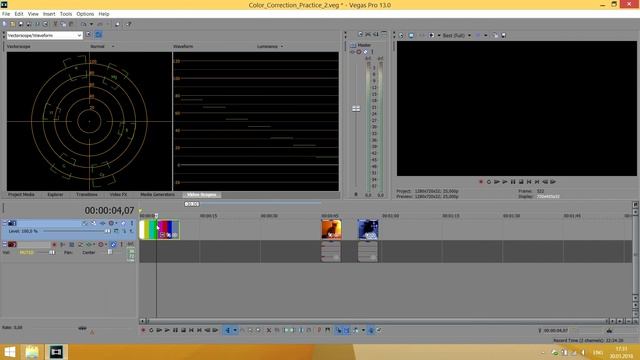Open the Vectorscope/Waveform scope selector
This screenshot has height=360, width=640.
click(44, 36)
